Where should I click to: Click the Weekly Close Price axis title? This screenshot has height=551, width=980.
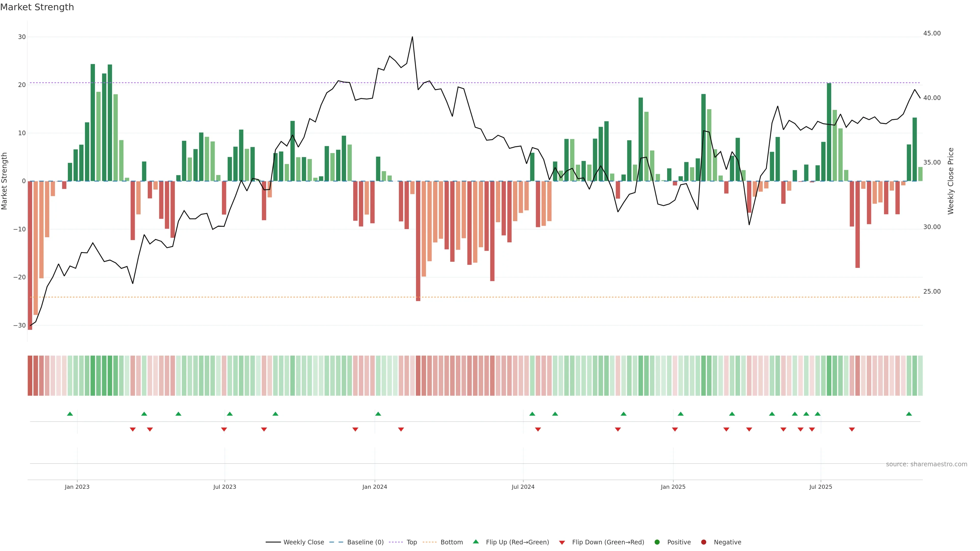pyautogui.click(x=951, y=181)
